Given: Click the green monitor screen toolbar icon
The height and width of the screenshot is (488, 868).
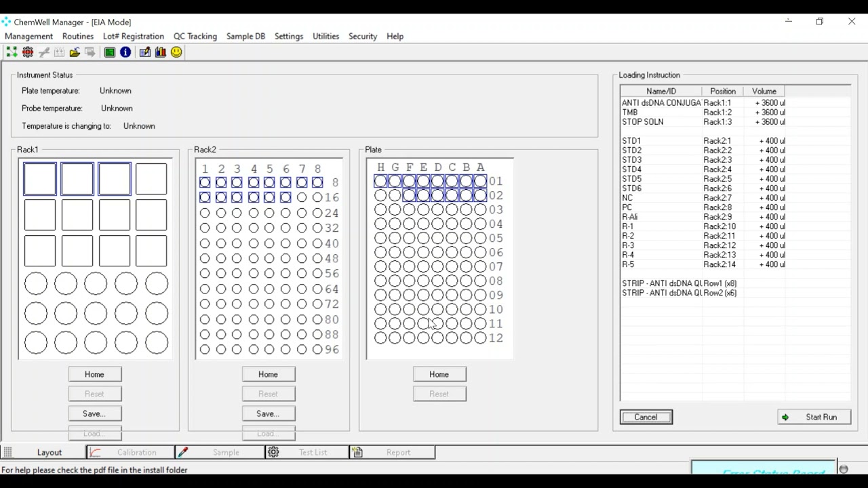Looking at the screenshot, I should click(110, 52).
